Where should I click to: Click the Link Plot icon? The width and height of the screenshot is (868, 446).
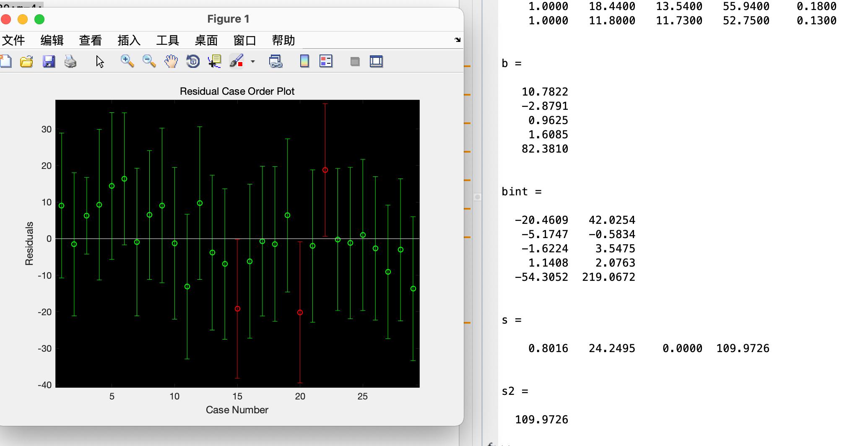(x=275, y=62)
